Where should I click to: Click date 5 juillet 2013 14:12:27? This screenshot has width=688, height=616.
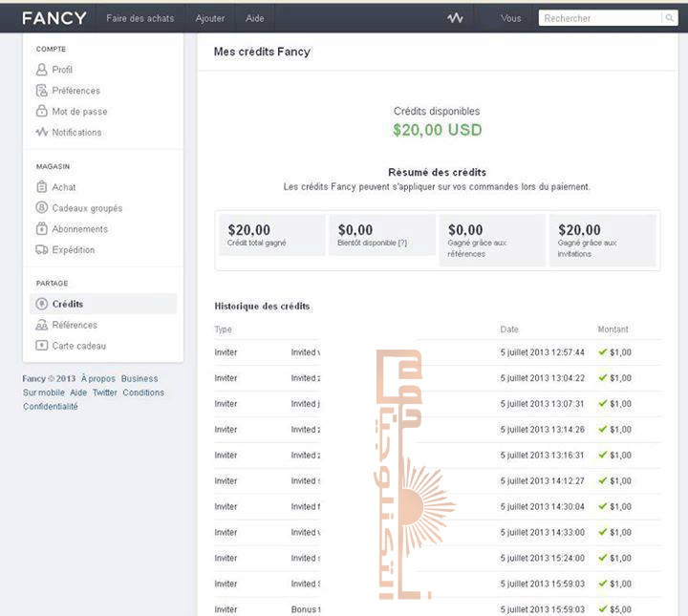click(543, 481)
